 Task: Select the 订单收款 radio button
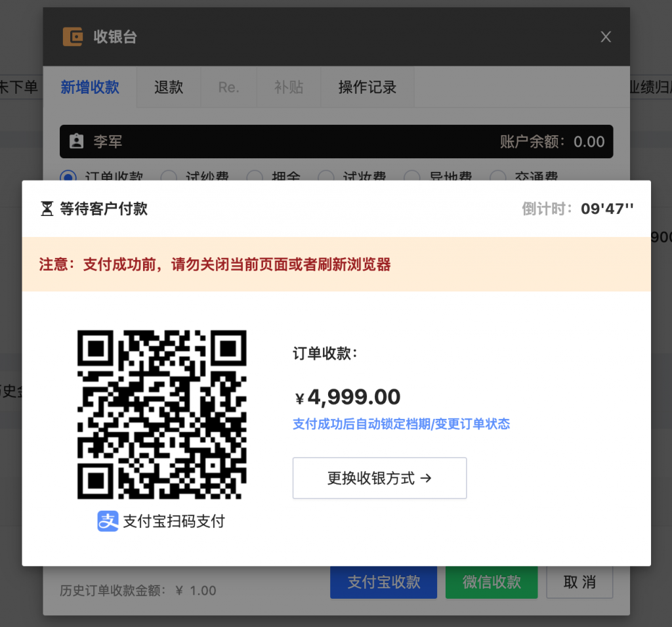[x=68, y=177]
